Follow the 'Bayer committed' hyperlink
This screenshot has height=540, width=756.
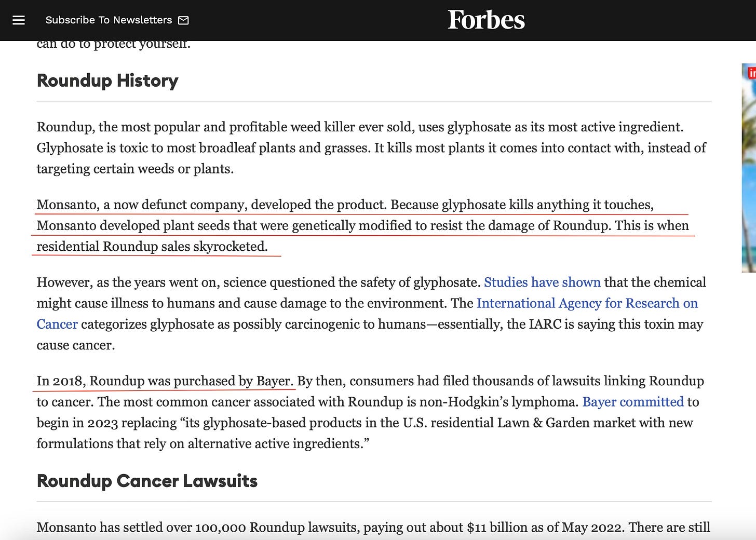pos(633,402)
